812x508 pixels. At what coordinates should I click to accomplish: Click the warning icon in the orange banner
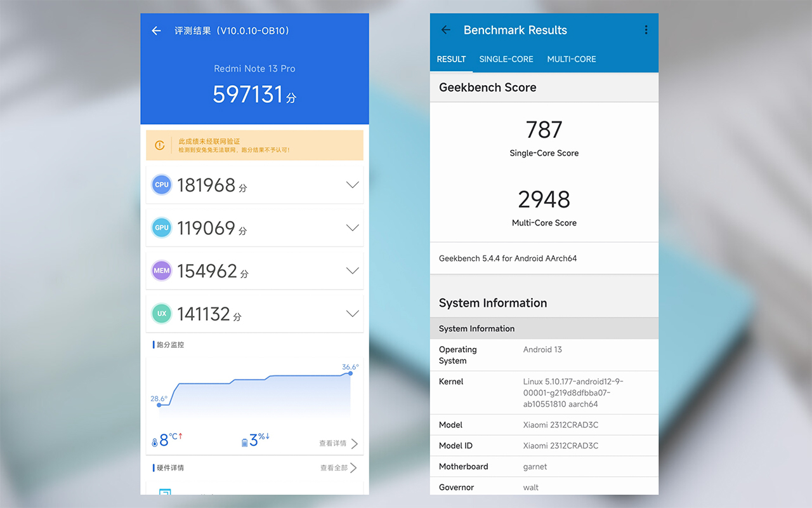click(x=159, y=145)
